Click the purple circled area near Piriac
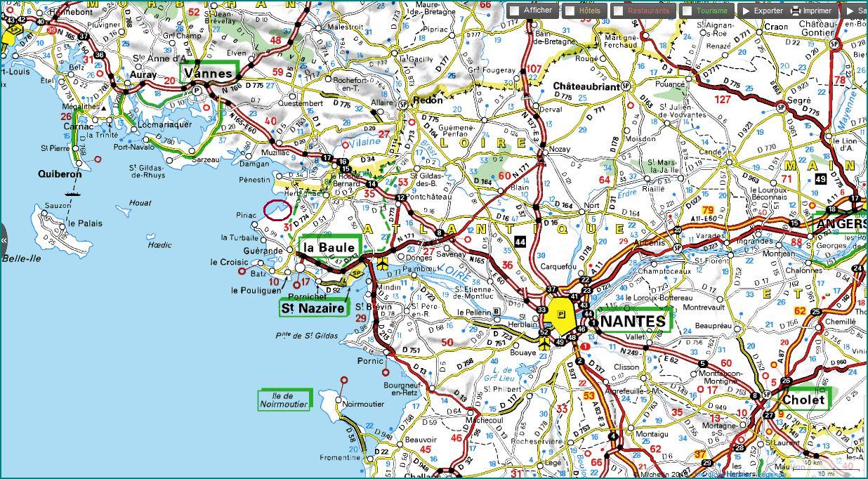Image resolution: width=868 pixels, height=479 pixels. pyautogui.click(x=277, y=209)
